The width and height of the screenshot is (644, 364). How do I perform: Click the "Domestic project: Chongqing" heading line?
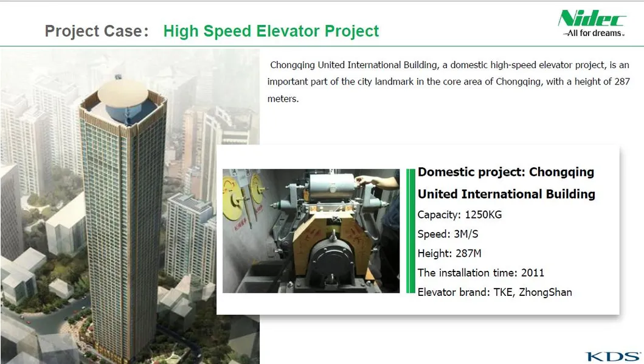[x=506, y=172]
